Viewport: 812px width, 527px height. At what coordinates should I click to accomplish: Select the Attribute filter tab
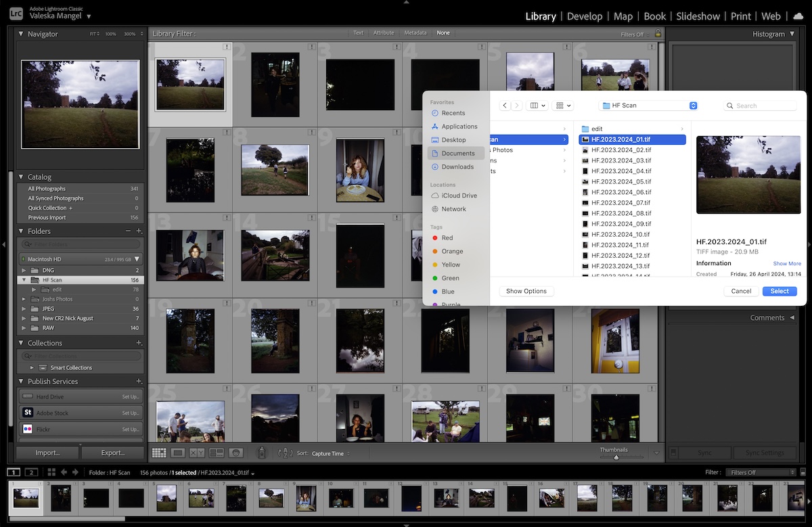coord(384,33)
